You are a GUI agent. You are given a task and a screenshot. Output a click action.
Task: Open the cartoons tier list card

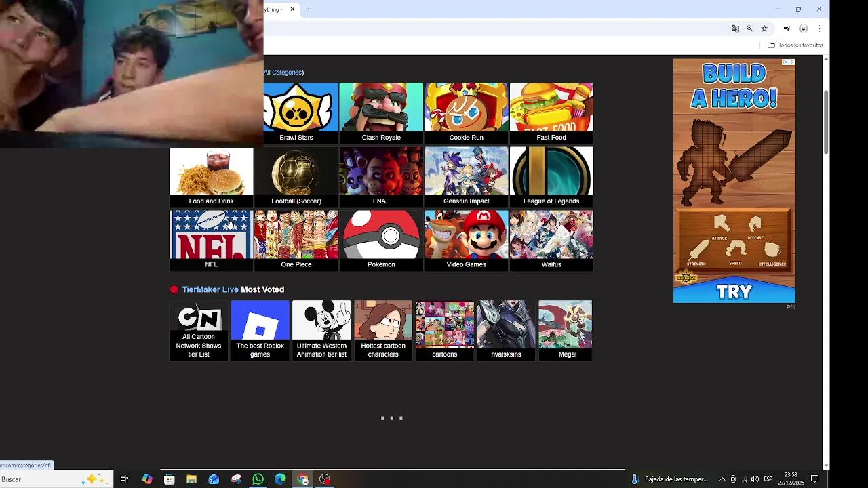pyautogui.click(x=445, y=331)
